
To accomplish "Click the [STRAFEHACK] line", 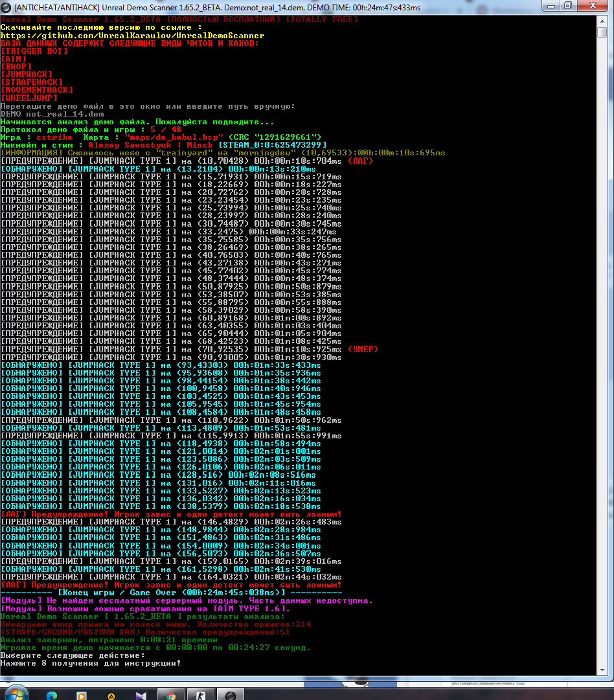I will [x=31, y=82].
